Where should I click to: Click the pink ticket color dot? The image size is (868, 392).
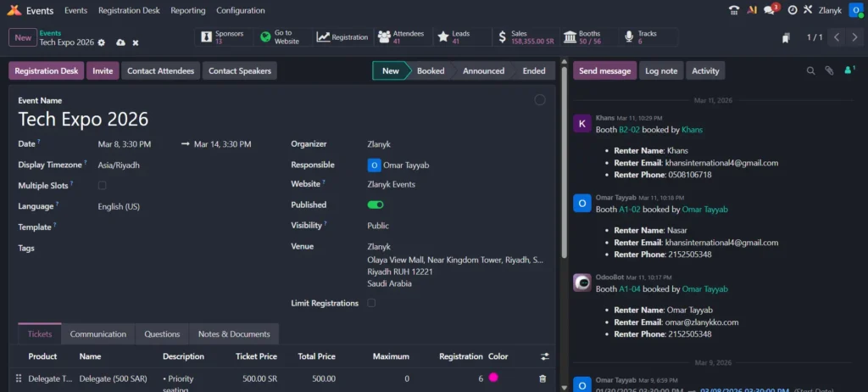point(493,378)
